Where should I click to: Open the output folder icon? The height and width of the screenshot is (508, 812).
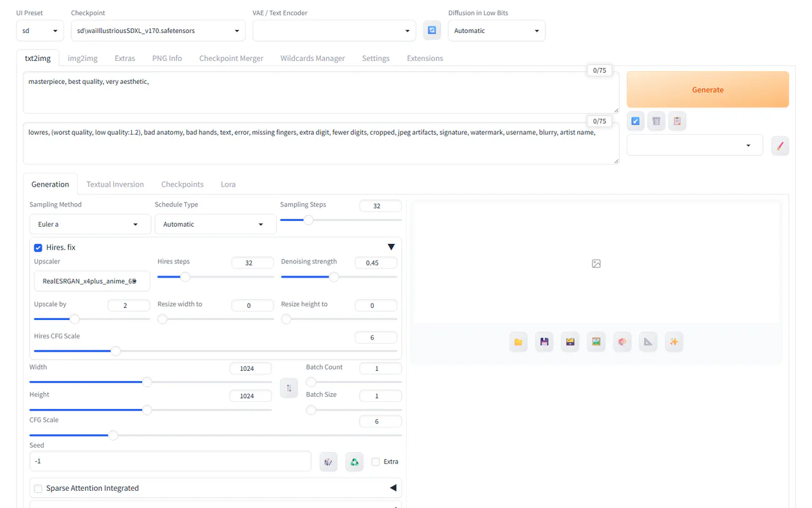point(518,342)
